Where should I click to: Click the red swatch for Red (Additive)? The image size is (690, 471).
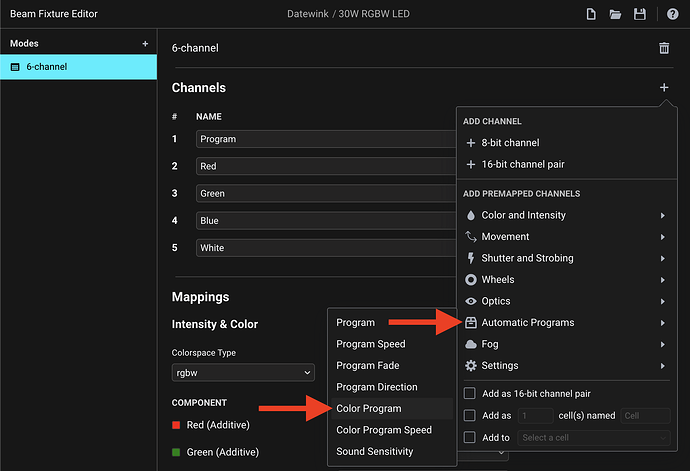pos(177,425)
